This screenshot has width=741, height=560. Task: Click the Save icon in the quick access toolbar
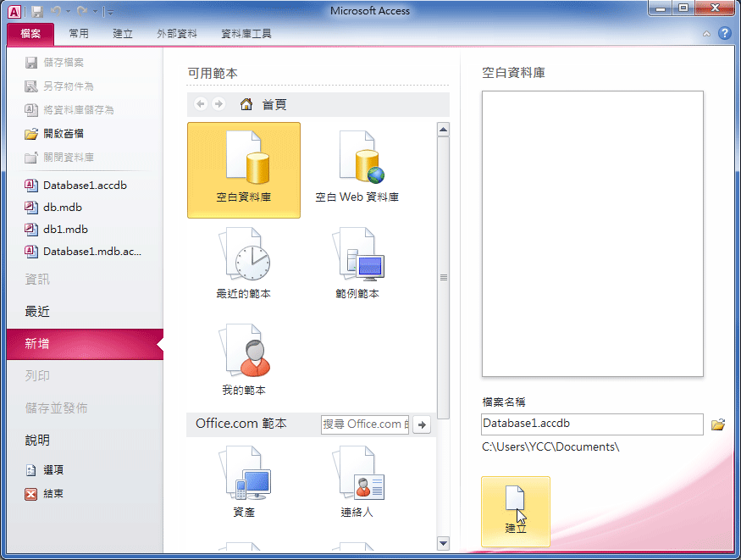[37, 11]
